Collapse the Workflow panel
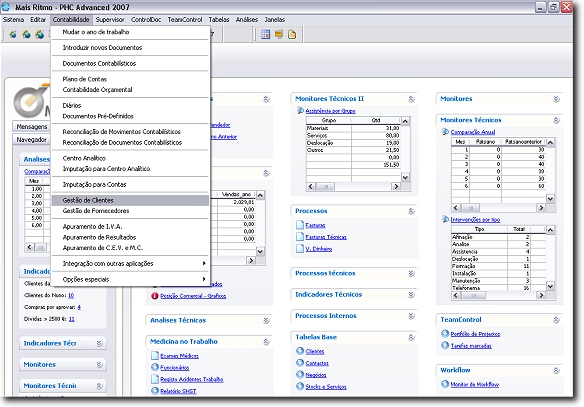 click(x=556, y=371)
